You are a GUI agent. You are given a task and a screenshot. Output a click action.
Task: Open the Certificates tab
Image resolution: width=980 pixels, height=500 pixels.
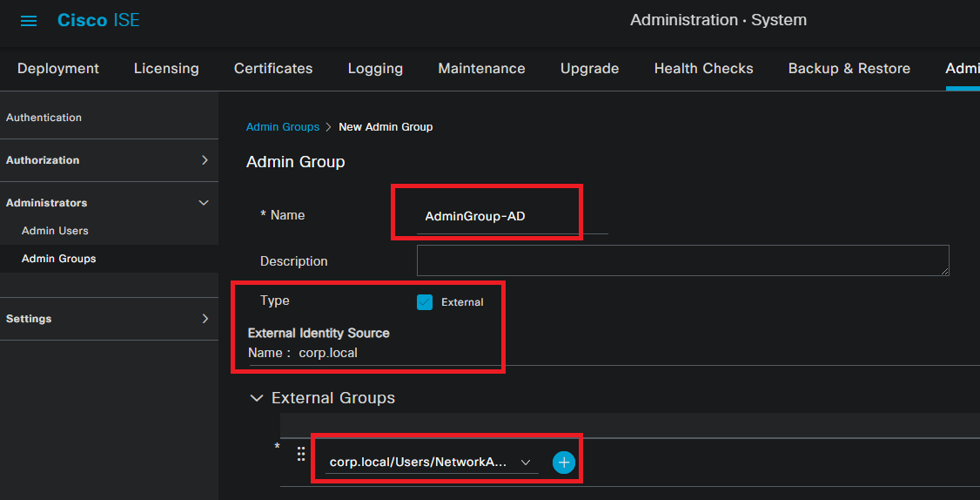click(x=273, y=68)
